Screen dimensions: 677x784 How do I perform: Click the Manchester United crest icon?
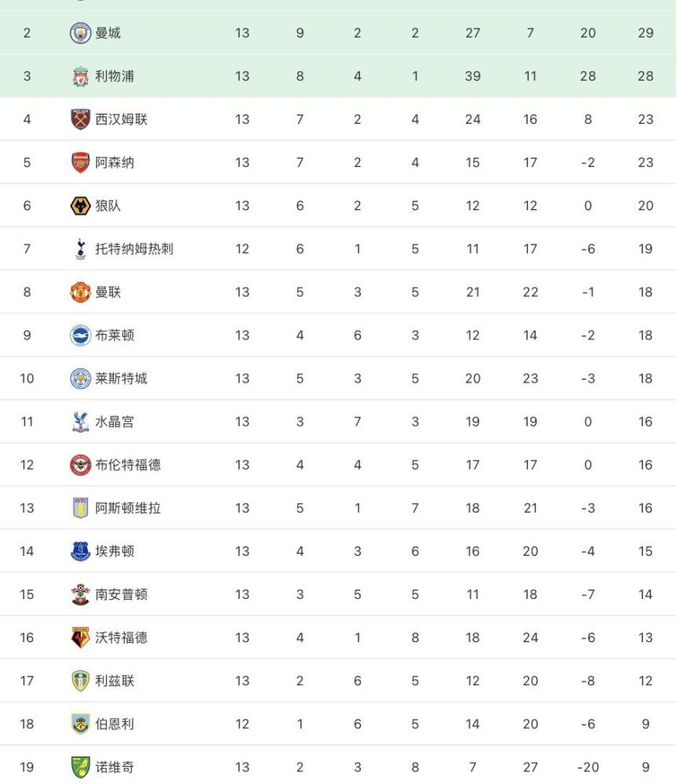[80, 292]
